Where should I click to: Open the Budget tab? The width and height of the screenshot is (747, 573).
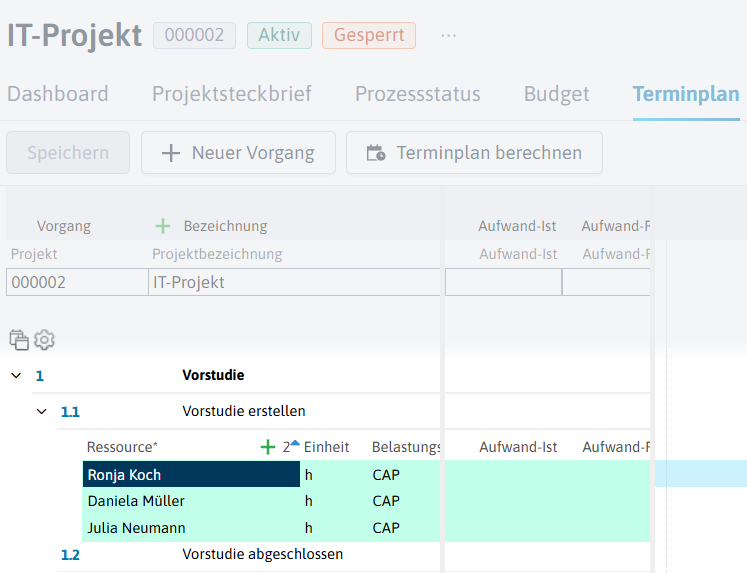click(x=556, y=94)
